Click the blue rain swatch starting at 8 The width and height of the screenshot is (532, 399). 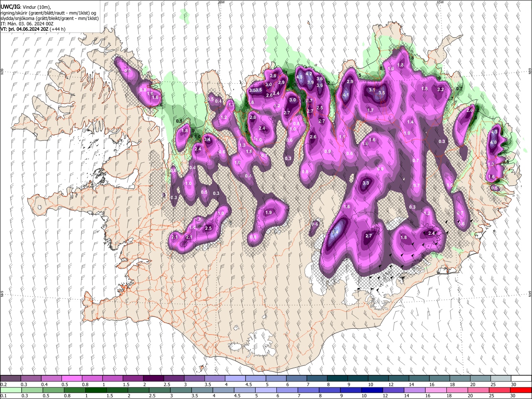point(329,390)
